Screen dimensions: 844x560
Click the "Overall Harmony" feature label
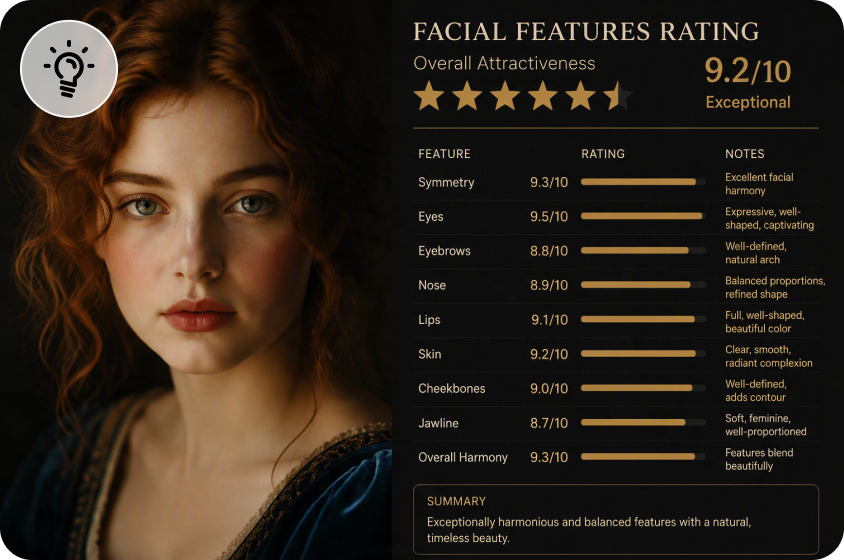click(x=463, y=458)
